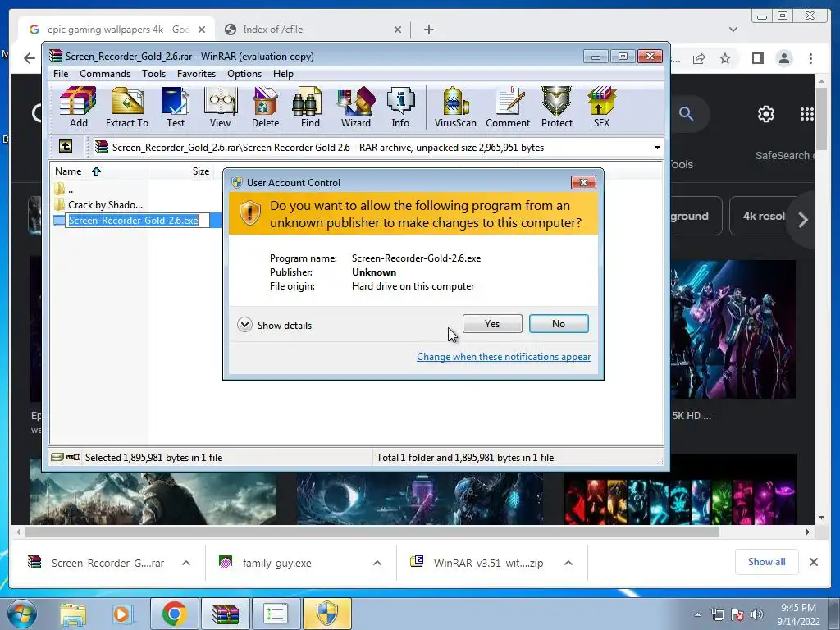The width and height of the screenshot is (840, 630).
Task: Click the Protect archive icon
Action: (x=557, y=107)
